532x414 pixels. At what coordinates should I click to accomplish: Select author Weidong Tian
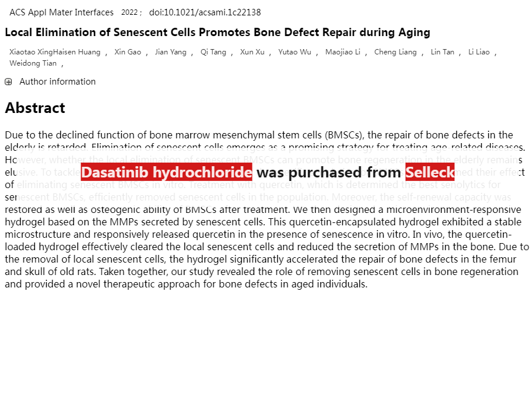(33, 63)
